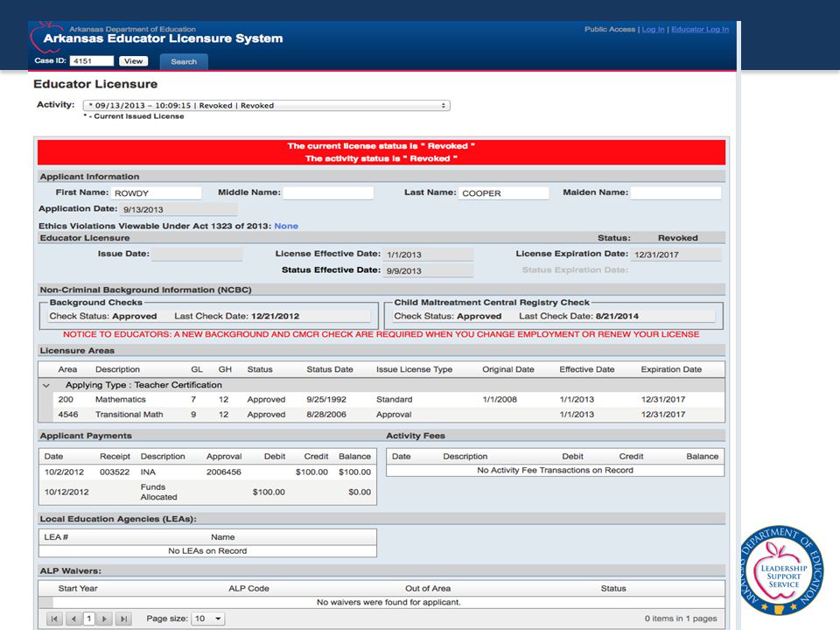
Task: Go to next page of waivers
Action: coord(104,619)
